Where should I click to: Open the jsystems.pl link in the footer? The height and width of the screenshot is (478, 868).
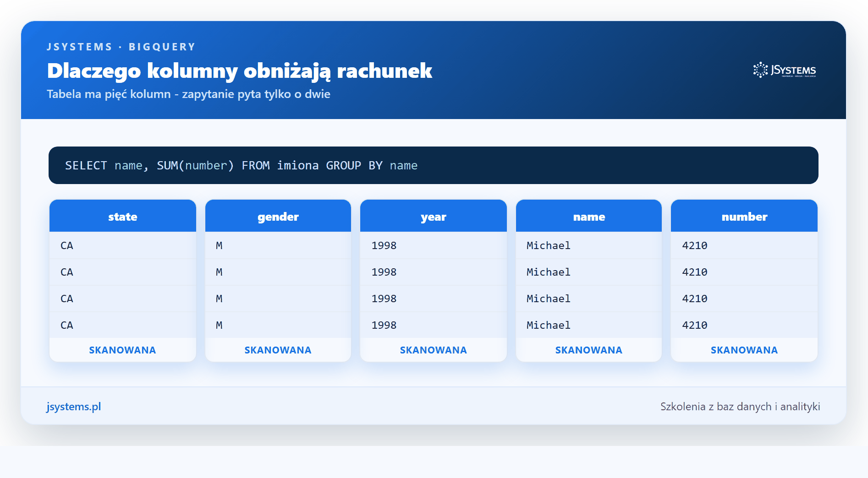click(x=74, y=407)
